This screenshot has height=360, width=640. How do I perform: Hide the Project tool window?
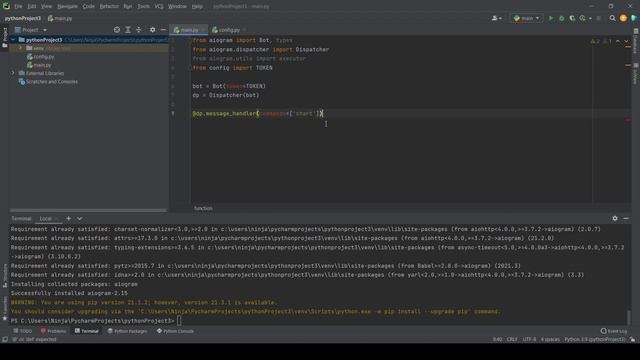tap(163, 30)
